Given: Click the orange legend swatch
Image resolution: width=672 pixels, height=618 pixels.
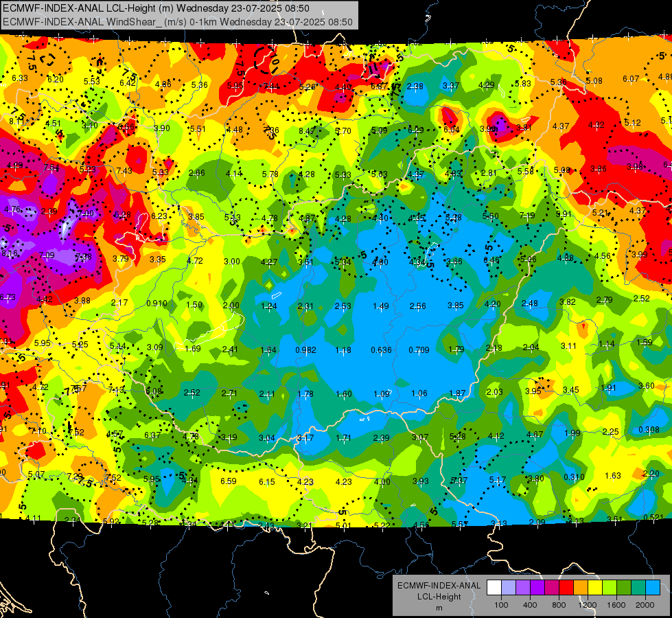Looking at the screenshot, I should tap(581, 588).
